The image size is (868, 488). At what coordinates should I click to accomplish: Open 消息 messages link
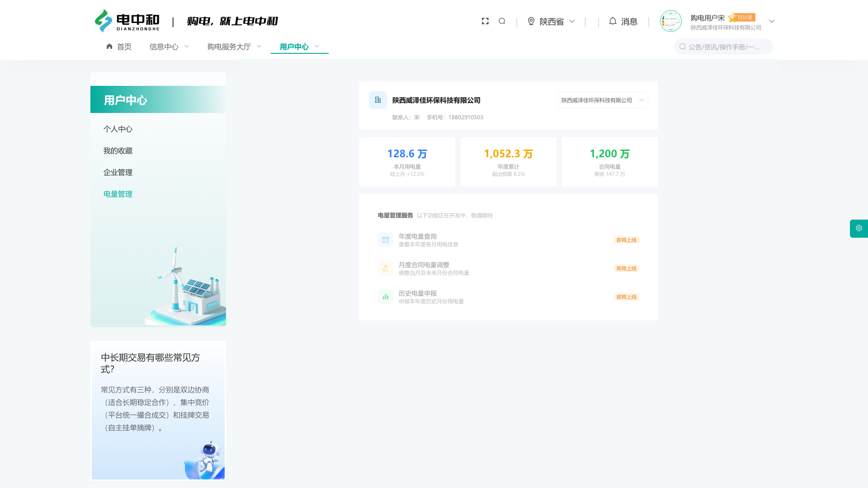click(x=629, y=22)
